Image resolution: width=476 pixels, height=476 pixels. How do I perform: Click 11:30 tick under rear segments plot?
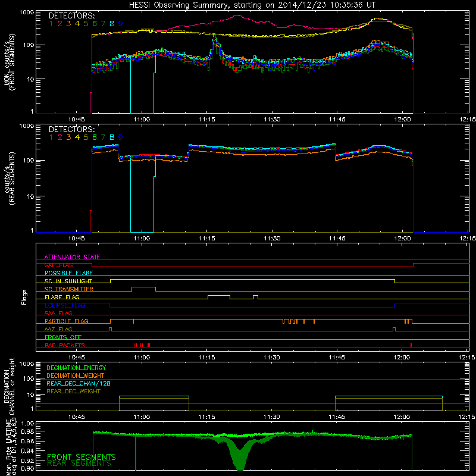click(272, 239)
